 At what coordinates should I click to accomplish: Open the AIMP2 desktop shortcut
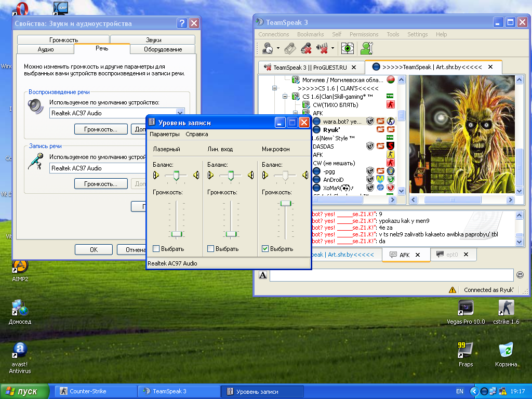20,271
